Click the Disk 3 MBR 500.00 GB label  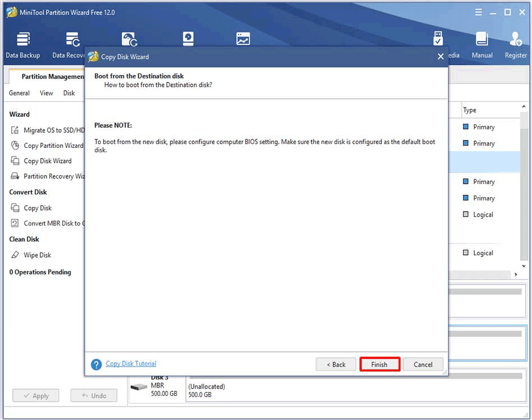click(x=164, y=389)
